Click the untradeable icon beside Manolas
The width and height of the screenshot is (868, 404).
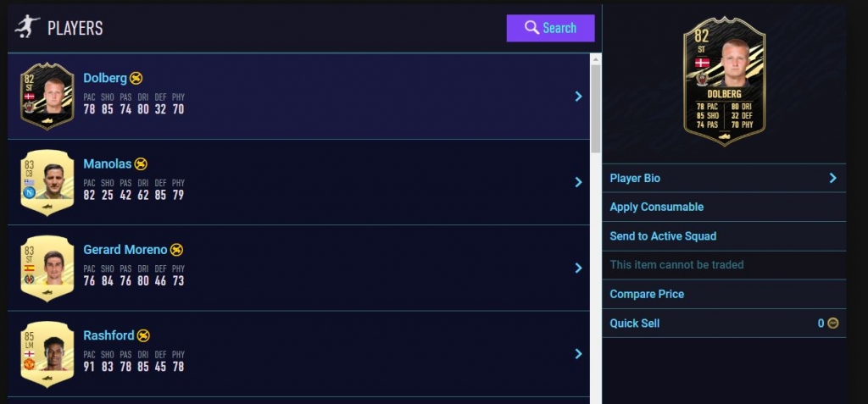[141, 163]
